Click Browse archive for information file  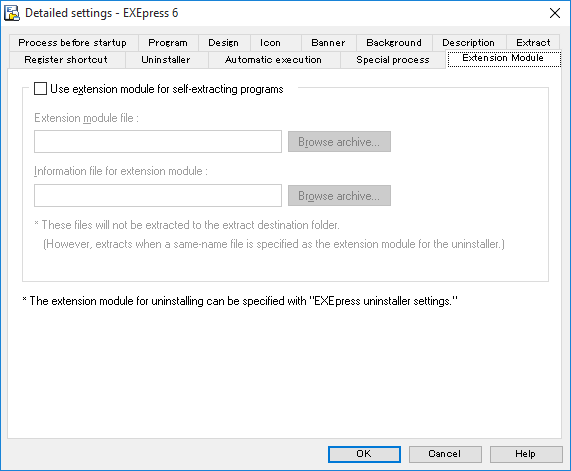pyautogui.click(x=339, y=196)
